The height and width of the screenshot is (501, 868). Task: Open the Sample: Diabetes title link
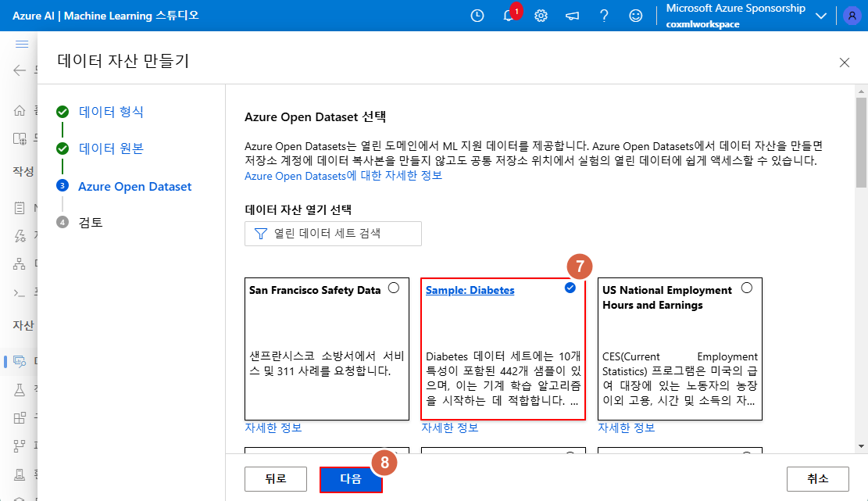coord(470,290)
